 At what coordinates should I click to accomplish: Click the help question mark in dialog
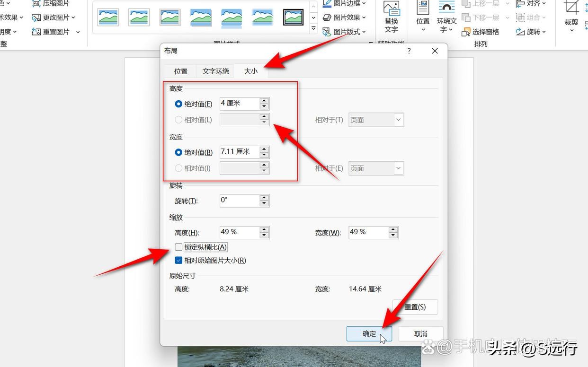coord(410,51)
